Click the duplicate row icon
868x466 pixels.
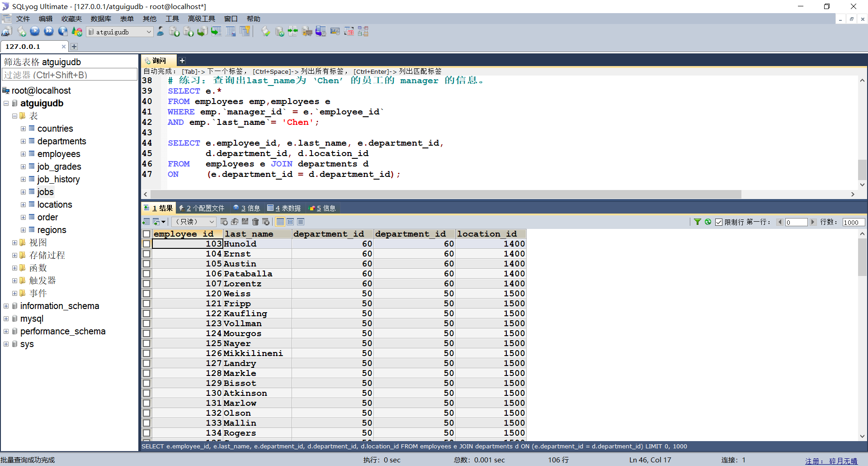(235, 222)
